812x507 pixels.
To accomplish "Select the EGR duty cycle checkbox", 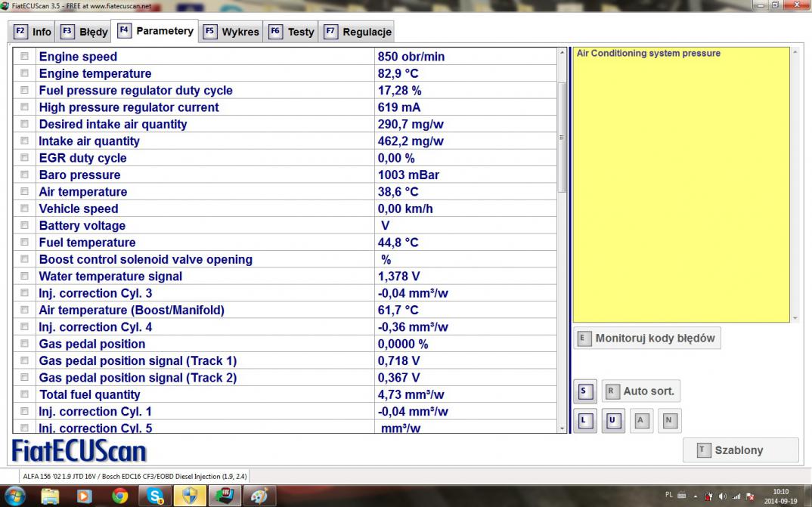I will 25,158.
